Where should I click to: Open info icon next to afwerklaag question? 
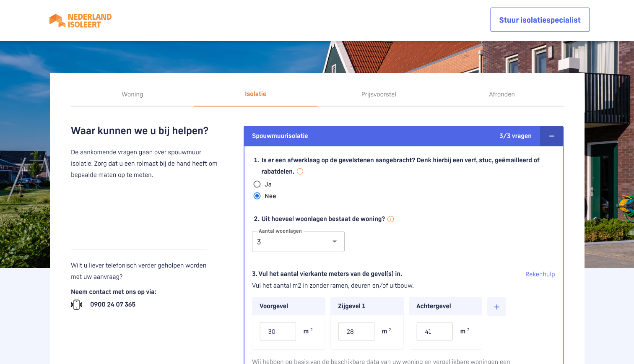300,172
